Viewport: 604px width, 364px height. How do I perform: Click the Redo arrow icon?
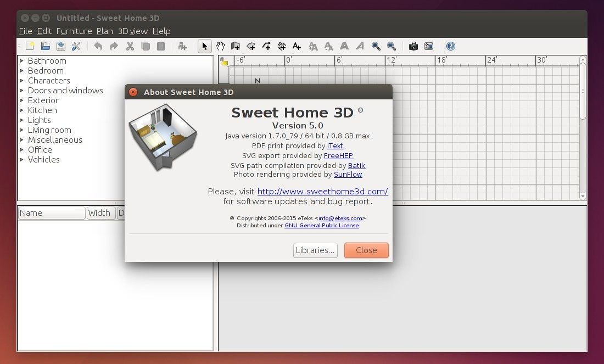pos(114,46)
